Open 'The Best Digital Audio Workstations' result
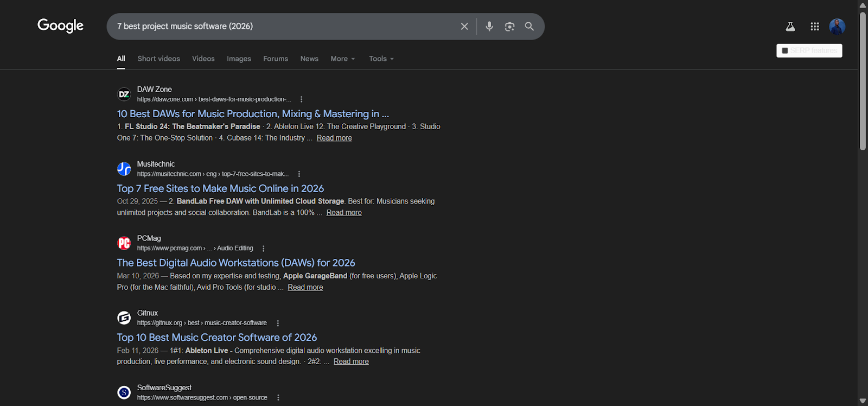 [x=236, y=263]
